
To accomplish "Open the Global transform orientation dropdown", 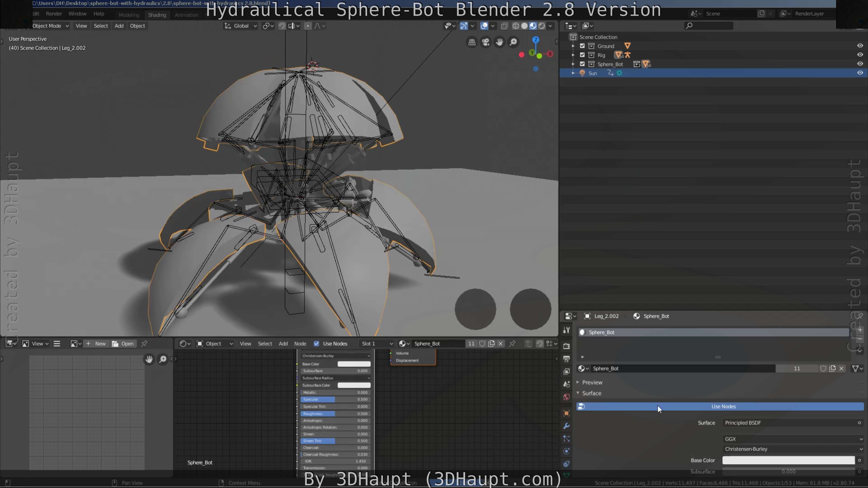I will [x=241, y=26].
